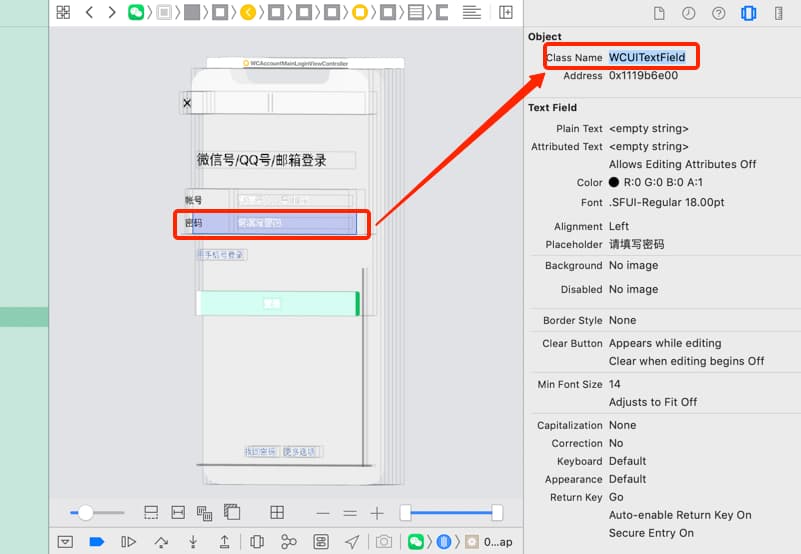
Task: Click the black color swatch R:0 G:0 B:0
Action: (x=614, y=182)
